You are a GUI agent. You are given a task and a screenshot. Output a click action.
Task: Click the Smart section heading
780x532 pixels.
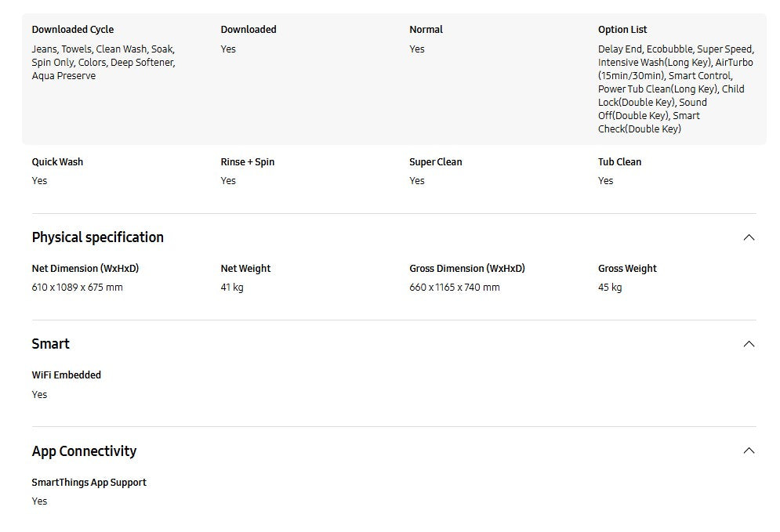51,344
